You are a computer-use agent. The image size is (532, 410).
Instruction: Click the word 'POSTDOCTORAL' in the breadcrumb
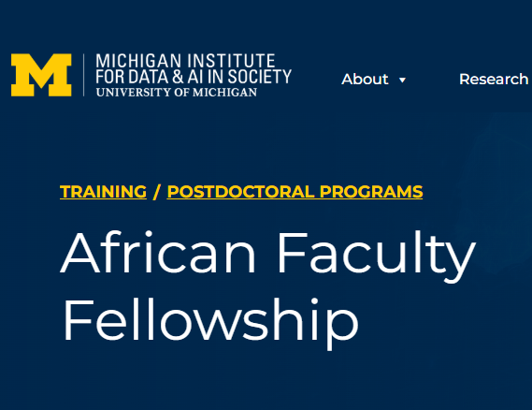tap(241, 192)
